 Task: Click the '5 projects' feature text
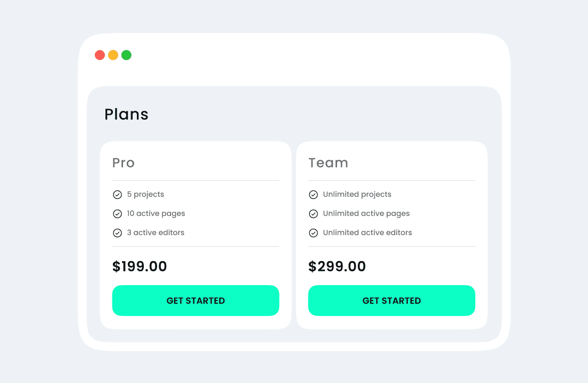click(x=145, y=195)
